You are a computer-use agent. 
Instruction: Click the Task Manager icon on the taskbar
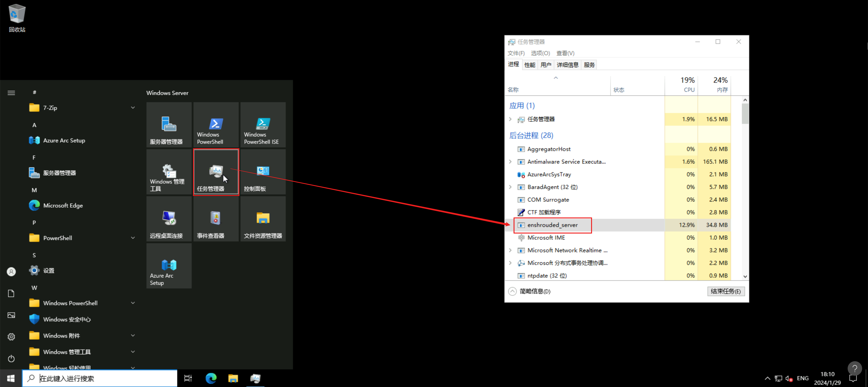pyautogui.click(x=255, y=378)
